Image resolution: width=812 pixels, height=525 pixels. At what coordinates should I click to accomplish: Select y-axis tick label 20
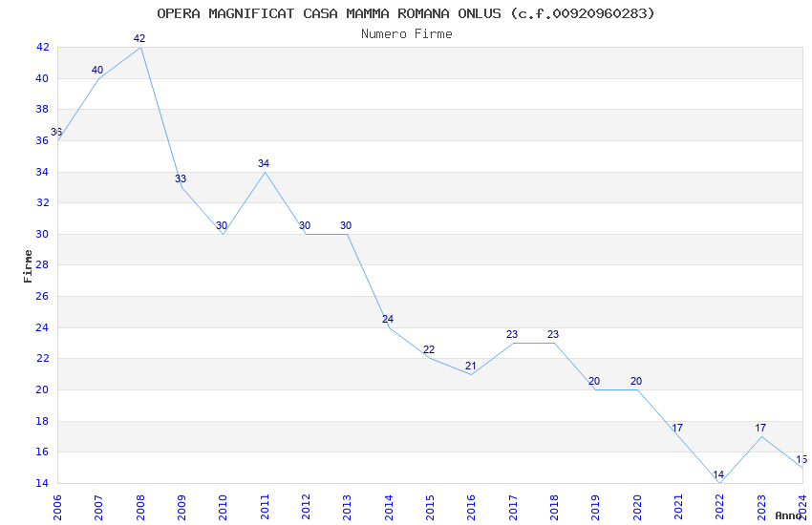click(42, 389)
